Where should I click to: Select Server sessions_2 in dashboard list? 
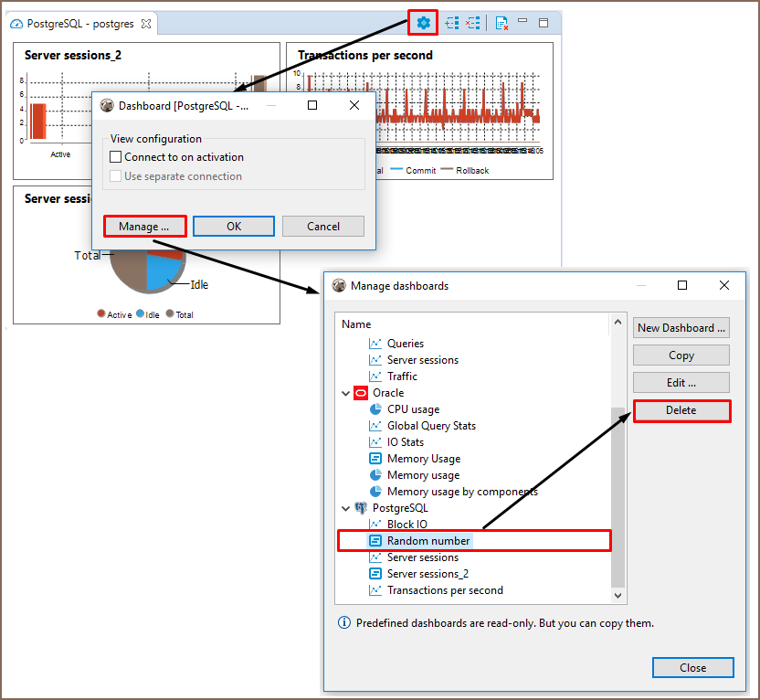(x=427, y=574)
